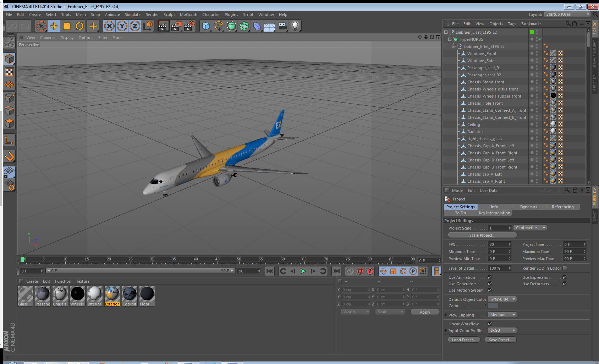The height and width of the screenshot is (364, 599).
Task: Click the Apply coordinates button
Action: (425, 312)
